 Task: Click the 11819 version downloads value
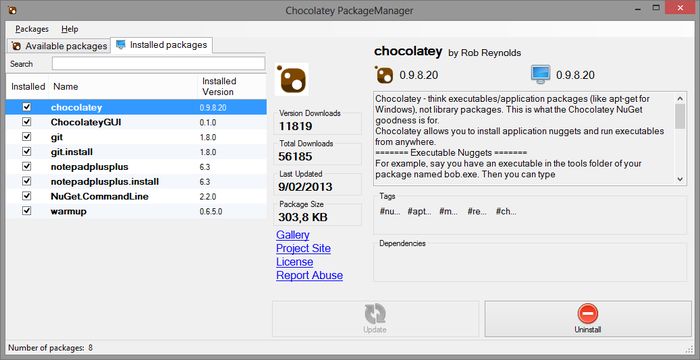[x=295, y=127]
